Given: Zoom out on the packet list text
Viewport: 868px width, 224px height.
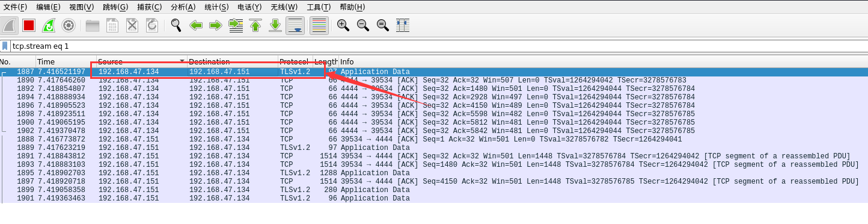Looking at the screenshot, I should coord(363,25).
